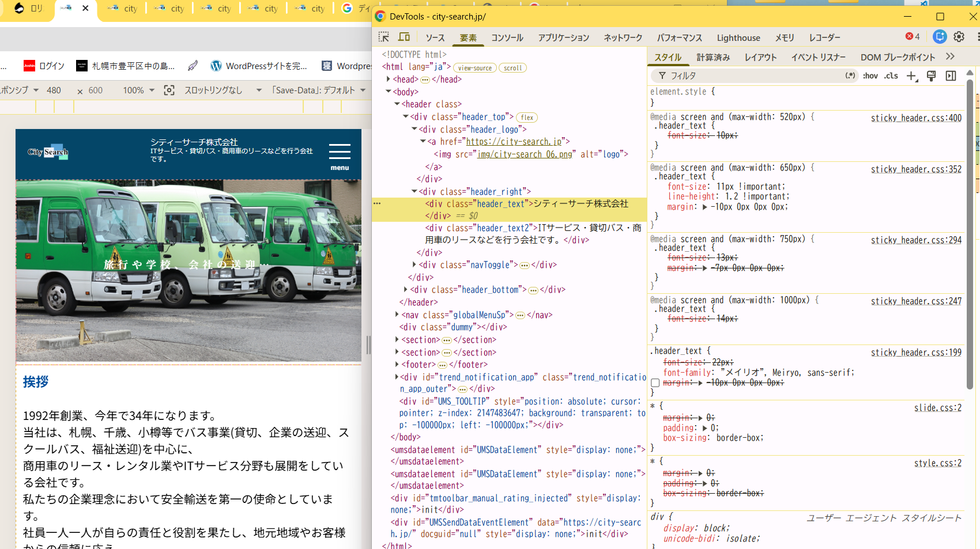
Task: Open the 100% zoom dropdown in device toolbar
Action: [138, 90]
